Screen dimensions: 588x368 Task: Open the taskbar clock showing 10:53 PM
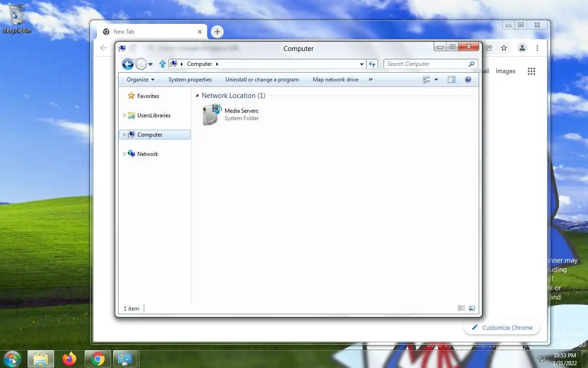[x=565, y=359]
